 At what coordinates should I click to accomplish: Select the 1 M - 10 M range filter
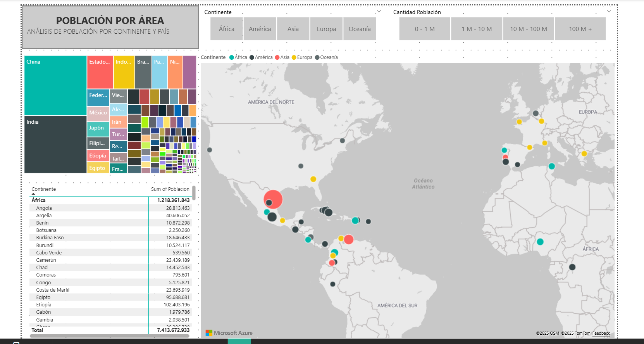point(477,29)
